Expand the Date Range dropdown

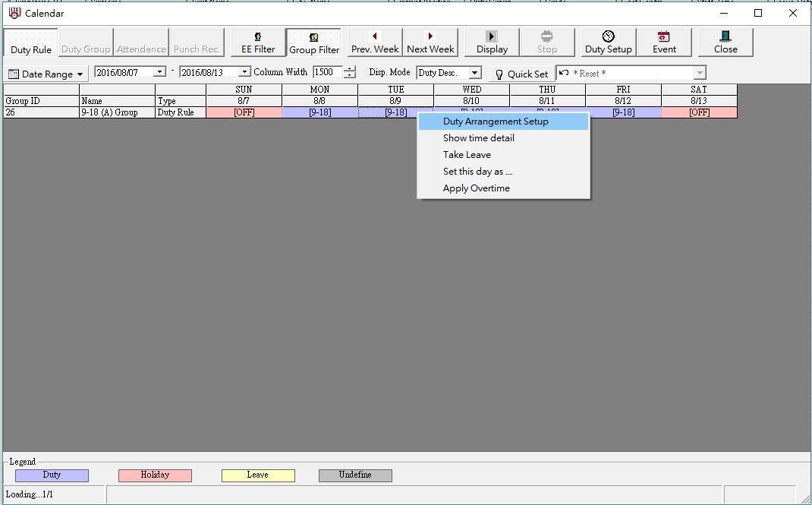pyautogui.click(x=46, y=74)
